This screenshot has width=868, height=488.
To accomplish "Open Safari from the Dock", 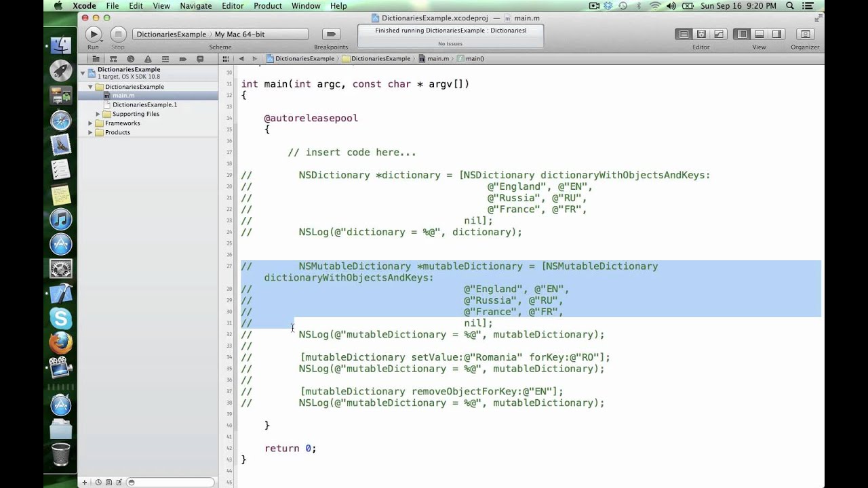I will pyautogui.click(x=61, y=121).
